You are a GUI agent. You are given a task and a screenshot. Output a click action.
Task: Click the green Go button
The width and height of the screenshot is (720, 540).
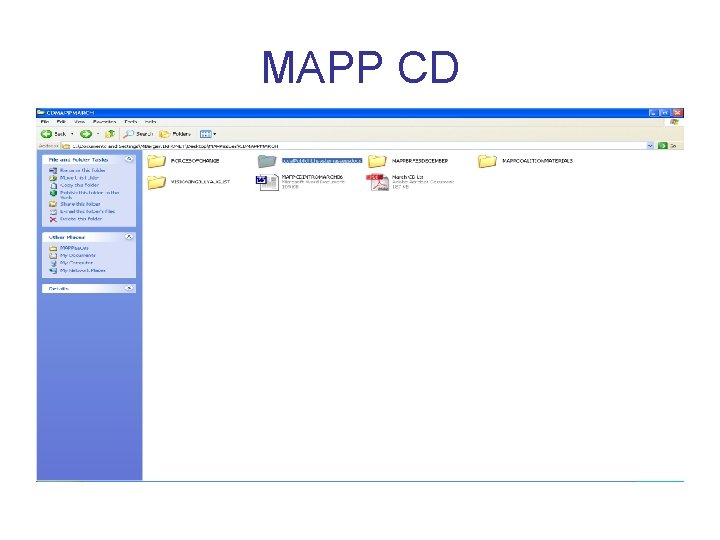tap(662, 146)
